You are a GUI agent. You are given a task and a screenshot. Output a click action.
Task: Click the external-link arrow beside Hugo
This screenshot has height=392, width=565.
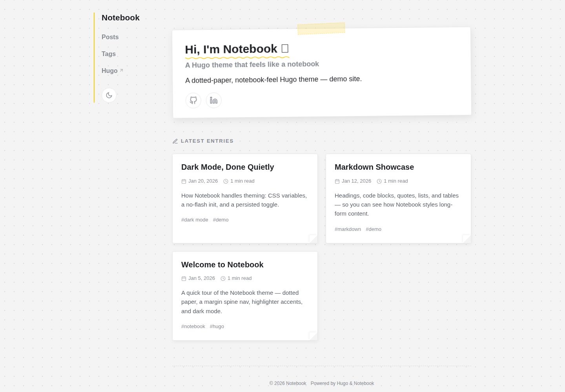121,71
